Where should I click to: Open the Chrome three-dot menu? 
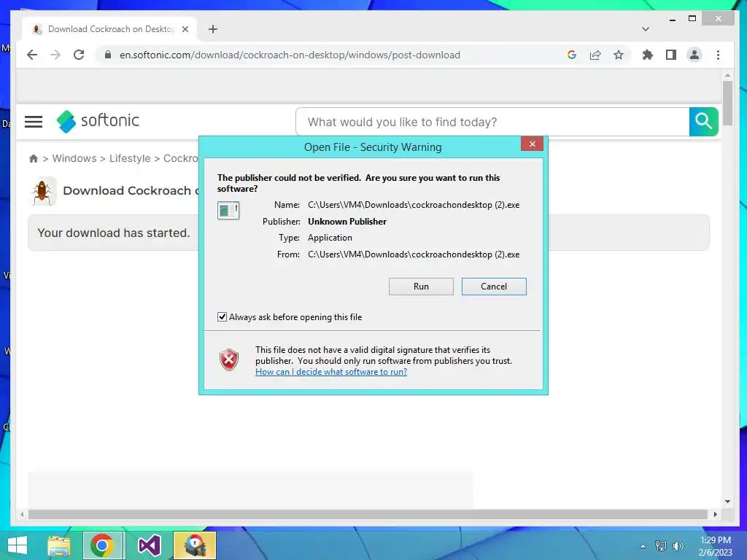[x=718, y=55]
